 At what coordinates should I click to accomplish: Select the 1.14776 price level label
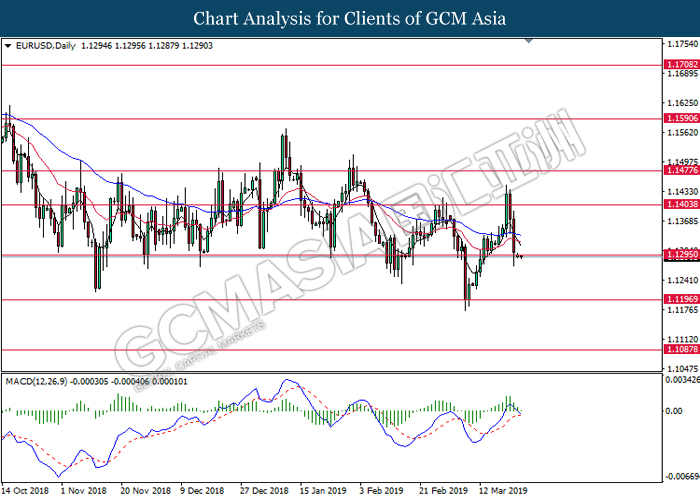point(681,170)
